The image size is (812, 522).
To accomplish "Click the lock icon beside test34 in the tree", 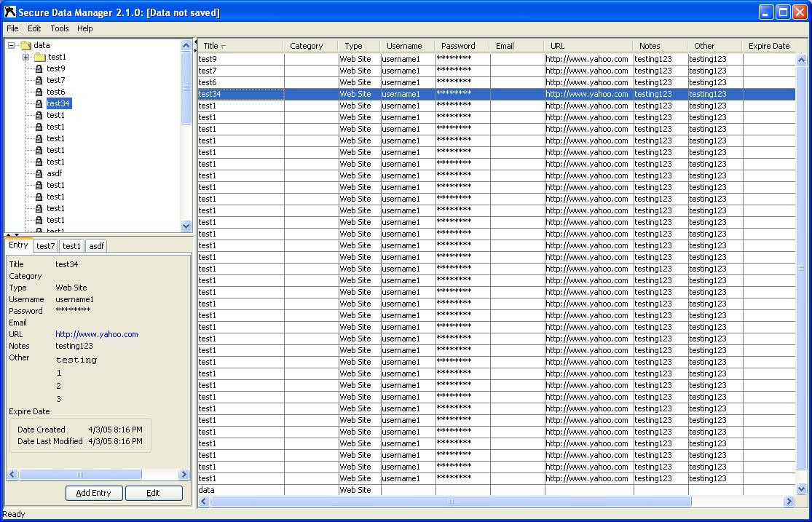I will tap(39, 103).
